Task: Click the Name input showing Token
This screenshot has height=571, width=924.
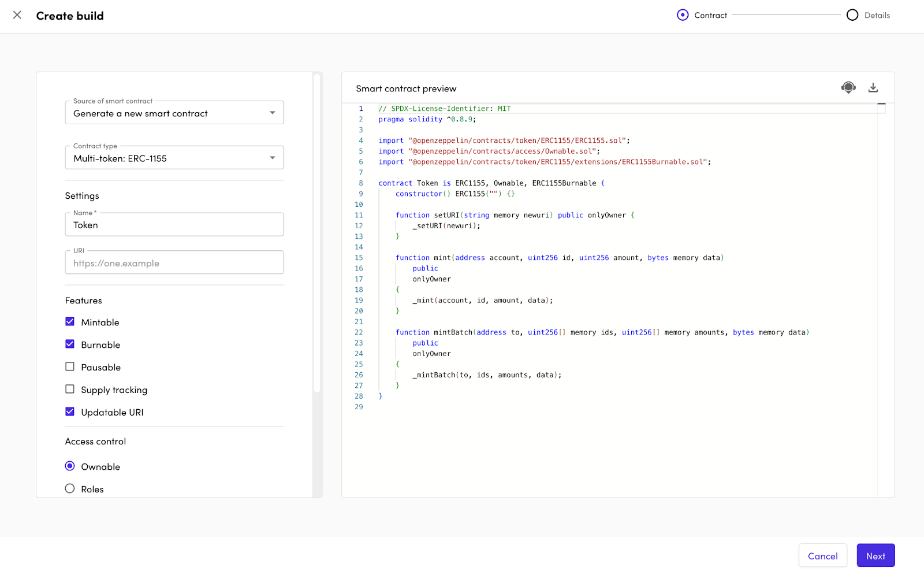Action: [x=174, y=224]
